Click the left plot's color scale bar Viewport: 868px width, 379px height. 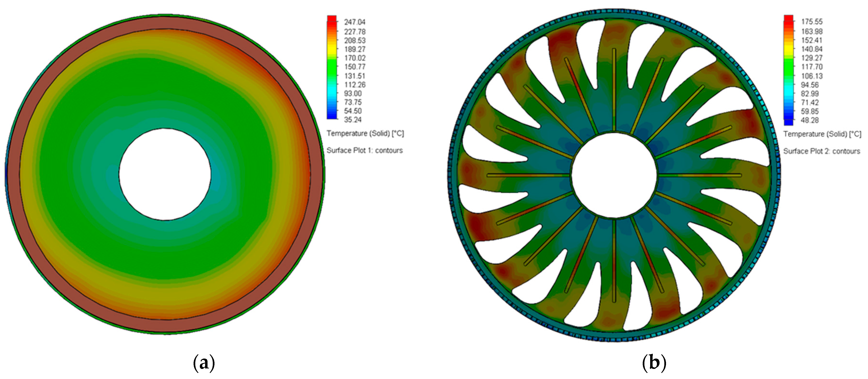click(x=332, y=68)
